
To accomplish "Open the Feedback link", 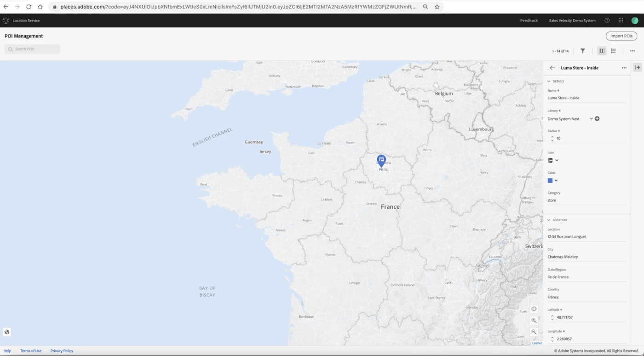I will click(529, 21).
